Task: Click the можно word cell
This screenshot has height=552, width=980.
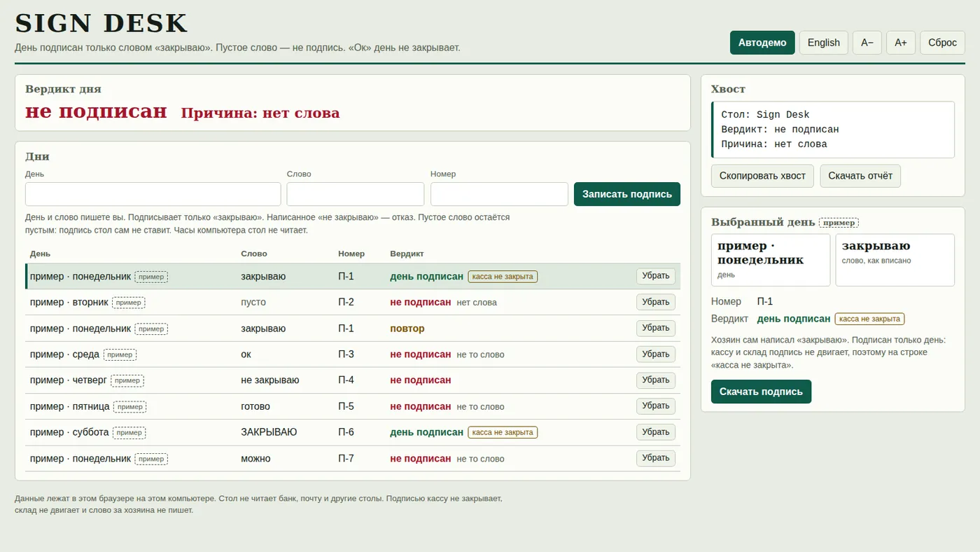Action: tap(255, 459)
